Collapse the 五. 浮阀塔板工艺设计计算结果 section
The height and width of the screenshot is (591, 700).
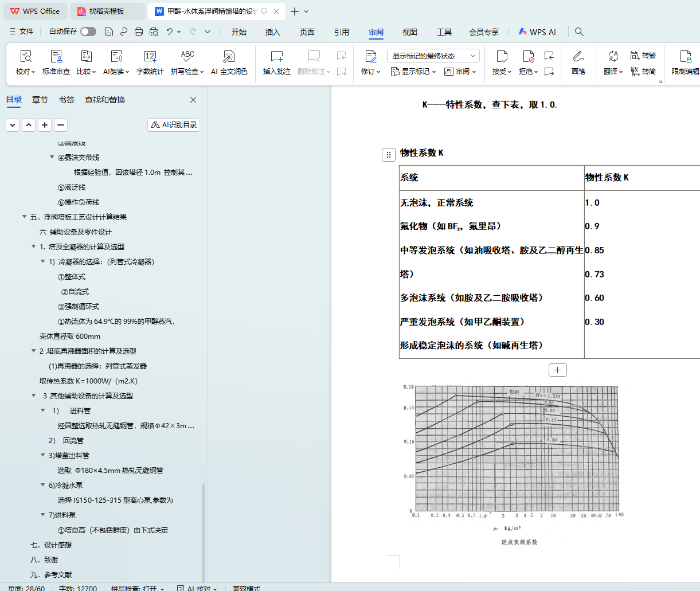pos(25,217)
